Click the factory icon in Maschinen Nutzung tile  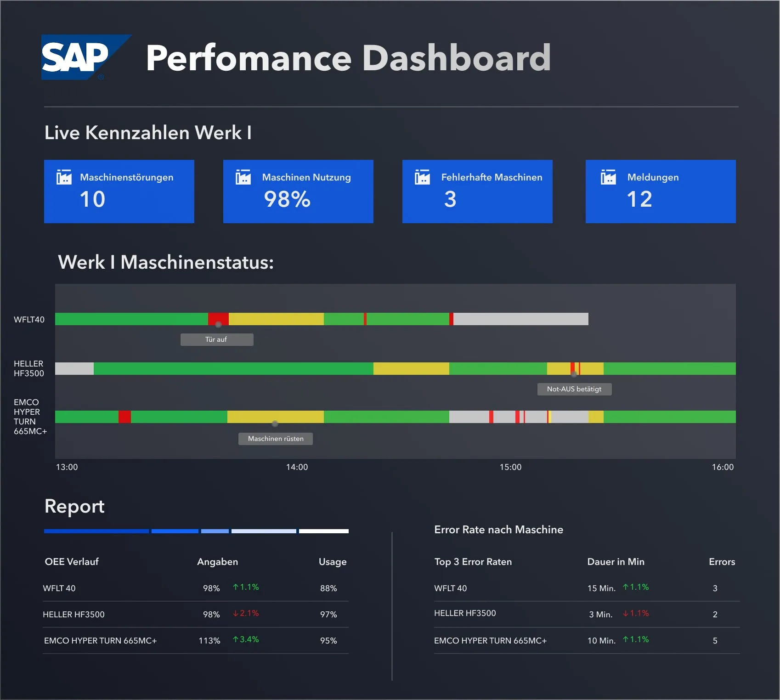tap(243, 177)
